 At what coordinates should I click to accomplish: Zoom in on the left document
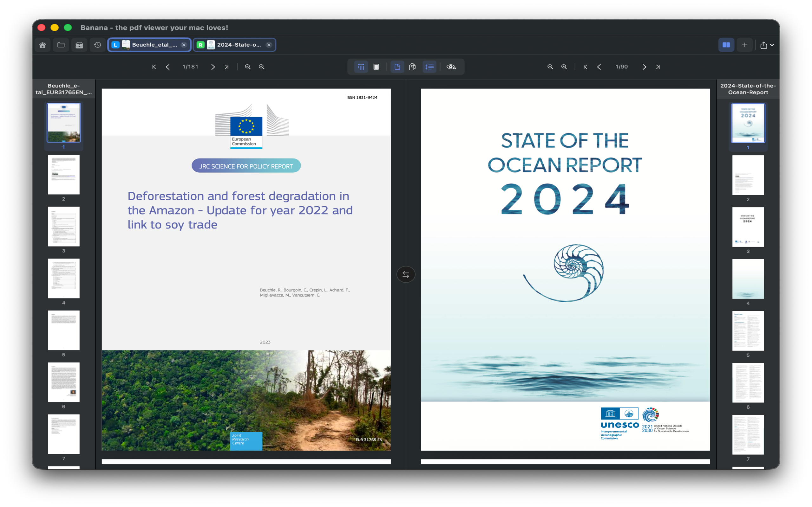click(x=262, y=67)
